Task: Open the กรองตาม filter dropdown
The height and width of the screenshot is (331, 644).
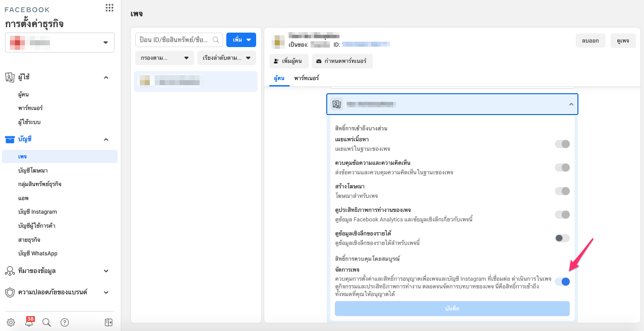Action: click(x=165, y=58)
